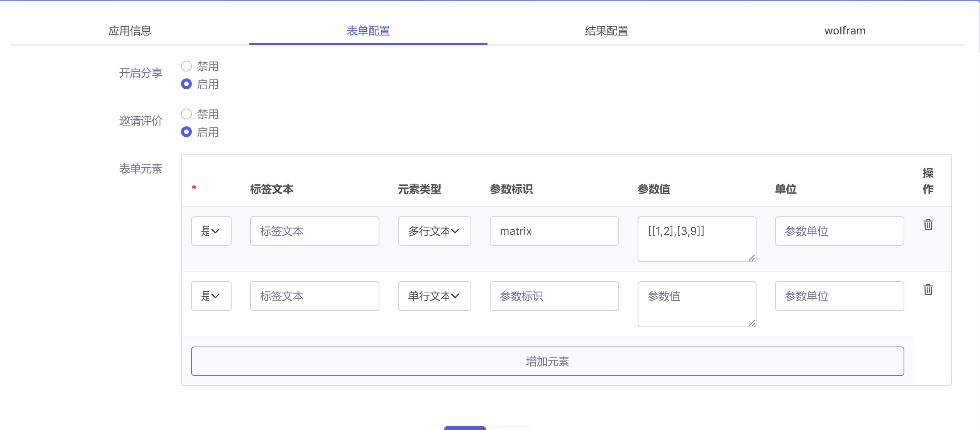Screen dimensions: 980x430
Task: Open the 多行文本 element type dropdown
Action: 434,231
